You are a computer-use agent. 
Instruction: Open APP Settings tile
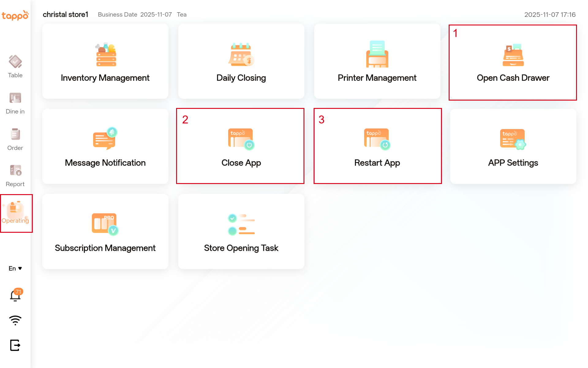pyautogui.click(x=513, y=146)
